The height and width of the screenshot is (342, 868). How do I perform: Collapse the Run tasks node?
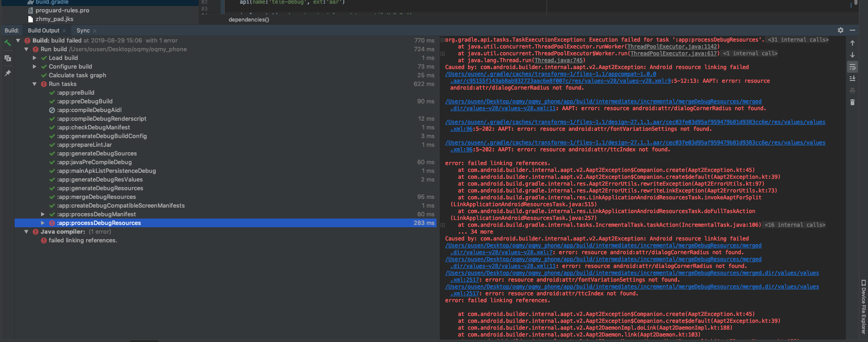coord(35,84)
